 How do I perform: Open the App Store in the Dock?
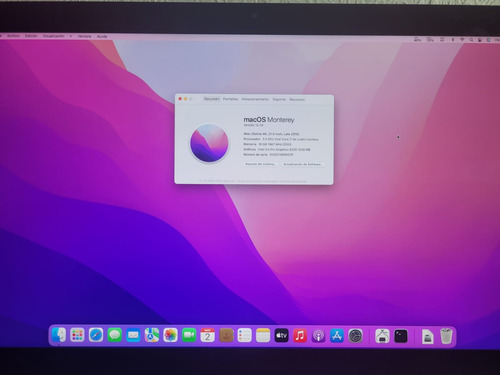pos(337,336)
